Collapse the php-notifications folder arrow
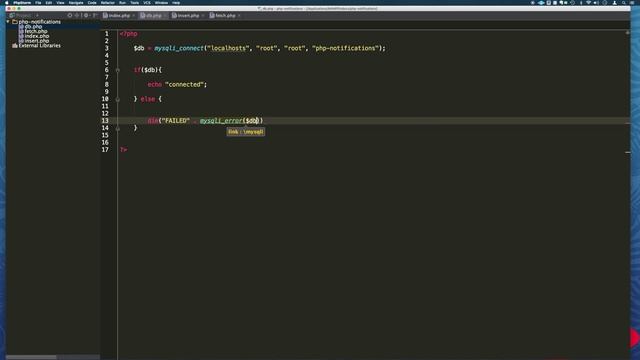 pos(8,22)
